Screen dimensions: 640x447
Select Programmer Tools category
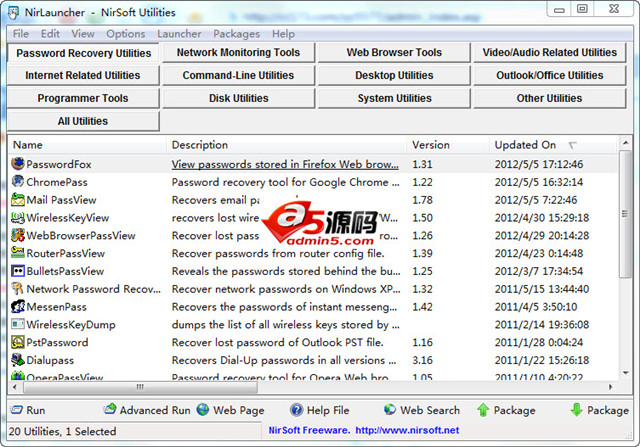point(83,98)
